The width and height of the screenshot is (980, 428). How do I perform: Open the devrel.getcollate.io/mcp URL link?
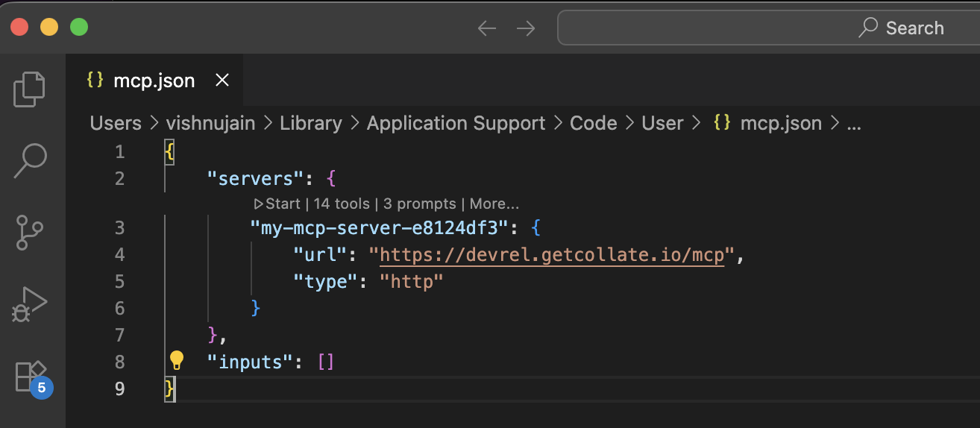coord(552,255)
